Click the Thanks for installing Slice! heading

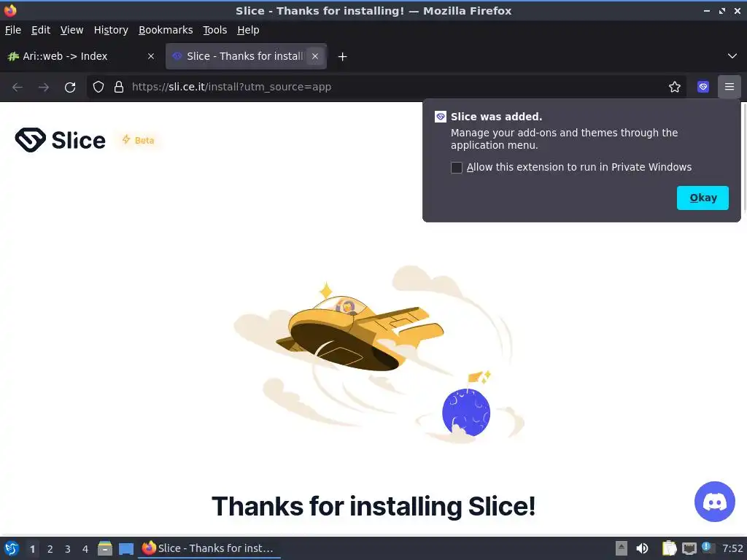373,506
